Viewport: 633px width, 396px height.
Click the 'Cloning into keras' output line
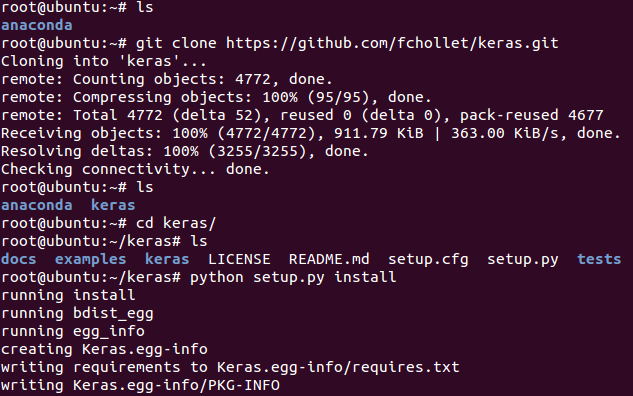pyautogui.click(x=104, y=61)
